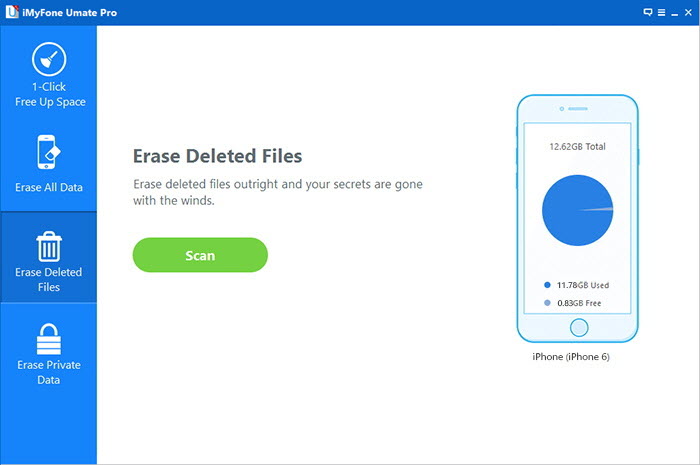Click the 'Erase Deleted Files' main heading
The image size is (700, 465).
pos(217,156)
